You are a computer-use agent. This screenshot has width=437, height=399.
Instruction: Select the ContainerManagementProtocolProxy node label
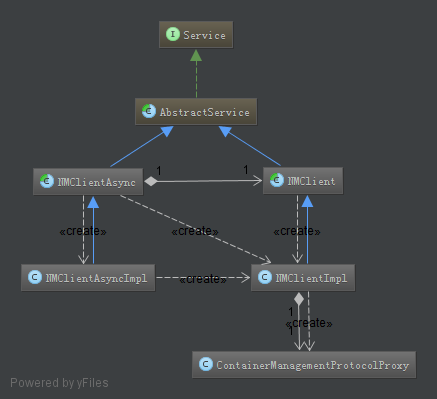click(312, 365)
